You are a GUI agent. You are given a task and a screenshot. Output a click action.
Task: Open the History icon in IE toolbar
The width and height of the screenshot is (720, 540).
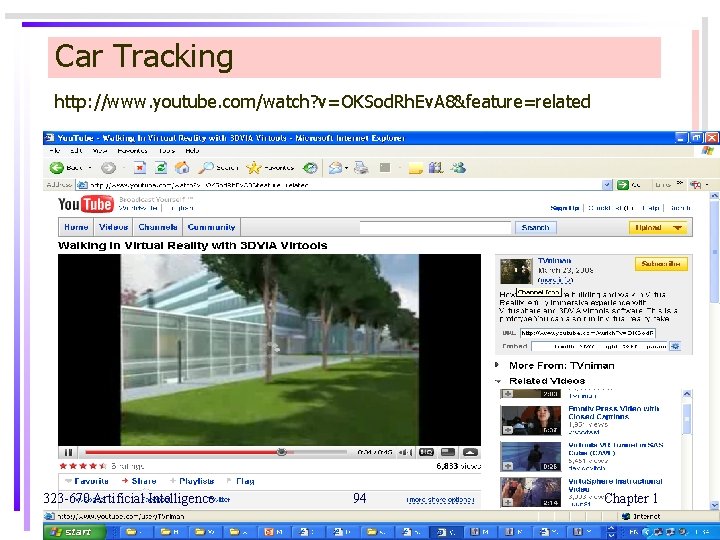(x=310, y=168)
